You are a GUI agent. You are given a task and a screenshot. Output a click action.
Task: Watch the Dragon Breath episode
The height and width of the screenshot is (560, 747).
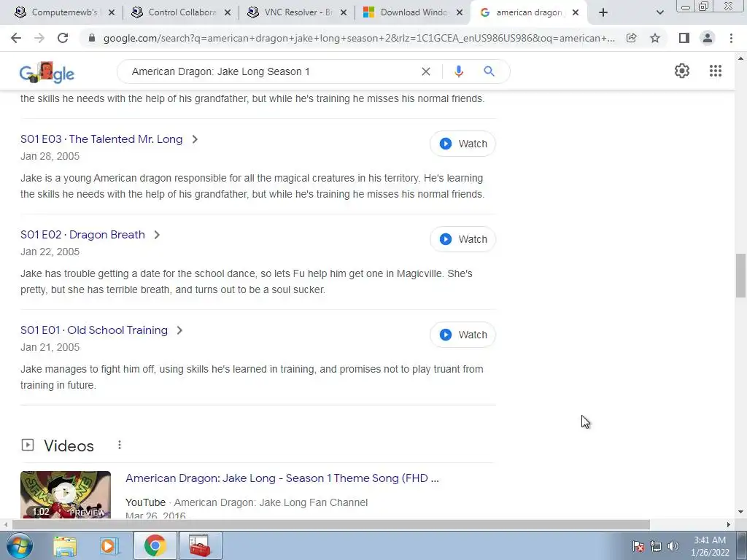coord(462,239)
